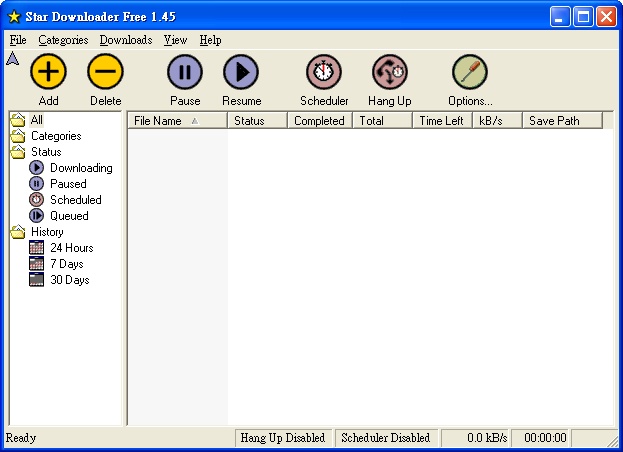
Task: Select the Categories folder icon
Action: (18, 136)
